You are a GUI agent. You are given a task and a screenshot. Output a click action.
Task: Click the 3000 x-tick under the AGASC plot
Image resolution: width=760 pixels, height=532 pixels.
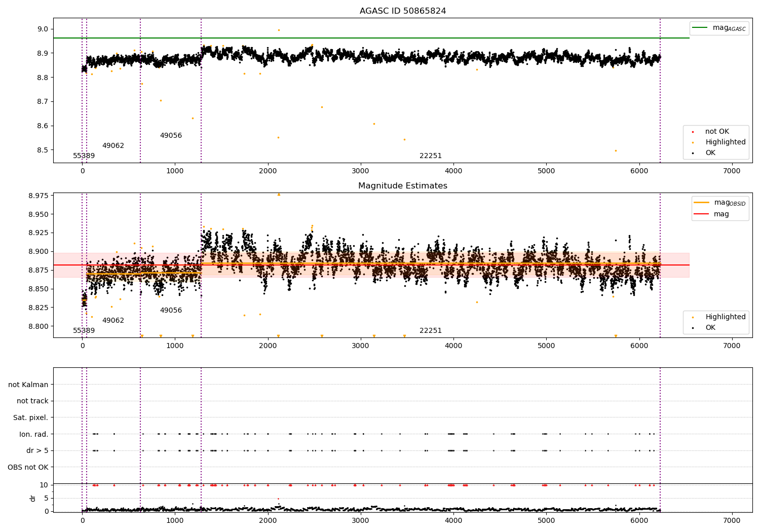tap(361, 171)
